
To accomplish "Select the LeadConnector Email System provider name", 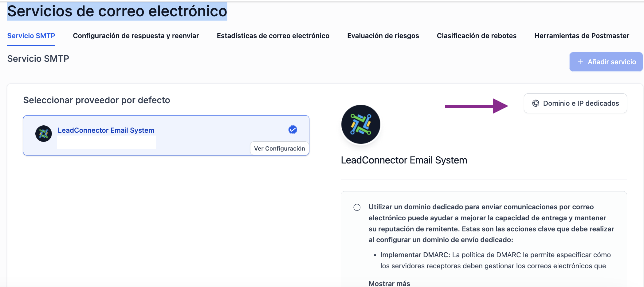I will click(106, 130).
